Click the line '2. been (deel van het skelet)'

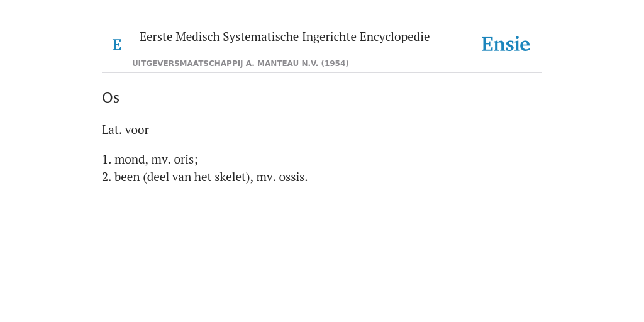(178, 177)
